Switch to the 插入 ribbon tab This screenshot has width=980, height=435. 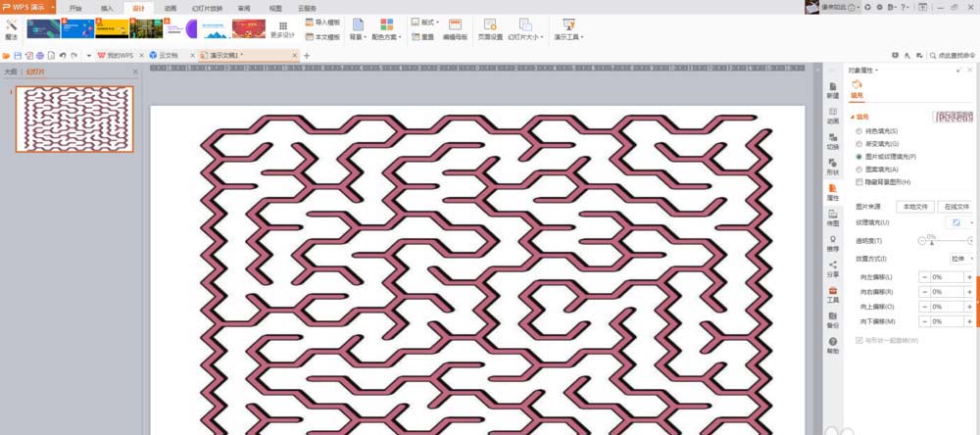tap(107, 8)
